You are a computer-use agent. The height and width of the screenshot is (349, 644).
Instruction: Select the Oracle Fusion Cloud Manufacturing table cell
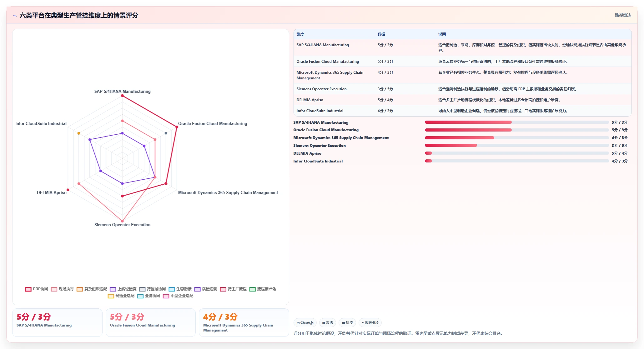click(328, 62)
